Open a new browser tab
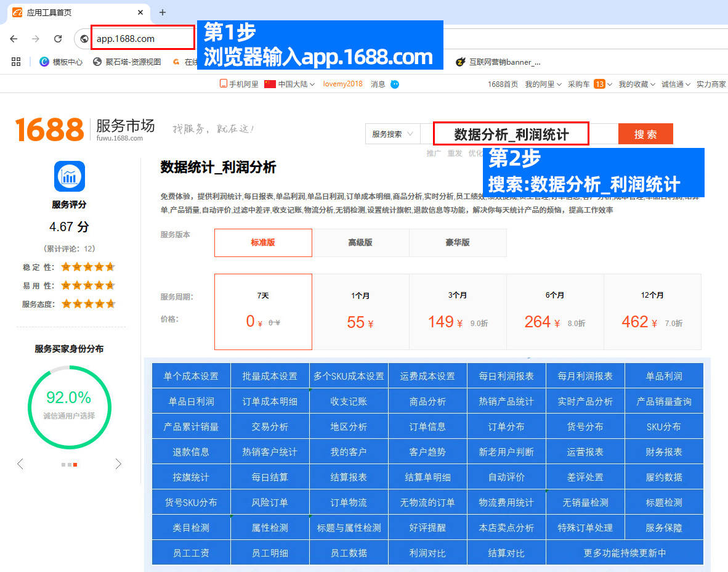728x572 pixels. point(163,12)
